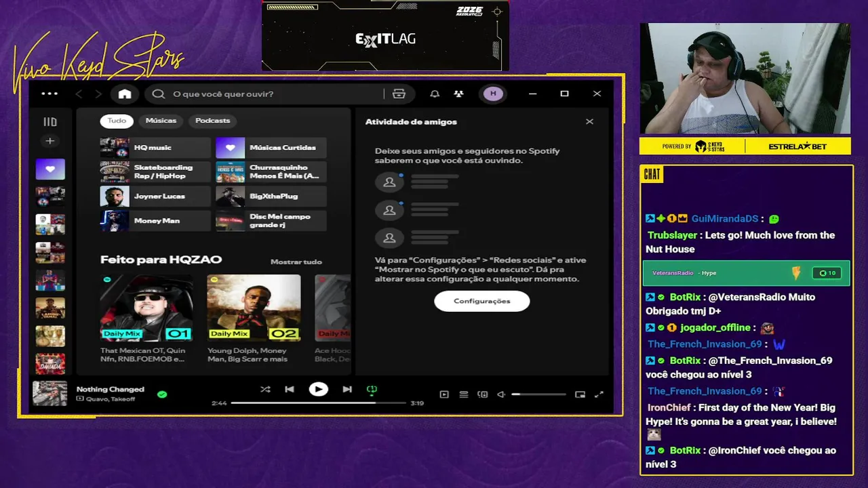Go forward with the right arrow
This screenshot has width=868, height=488.
pos(98,94)
